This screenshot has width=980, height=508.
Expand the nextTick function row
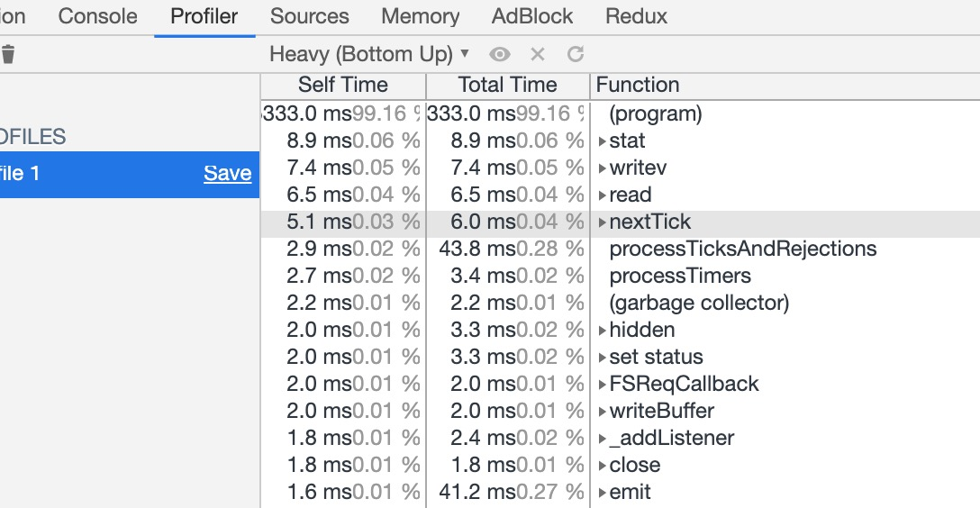[x=603, y=222]
